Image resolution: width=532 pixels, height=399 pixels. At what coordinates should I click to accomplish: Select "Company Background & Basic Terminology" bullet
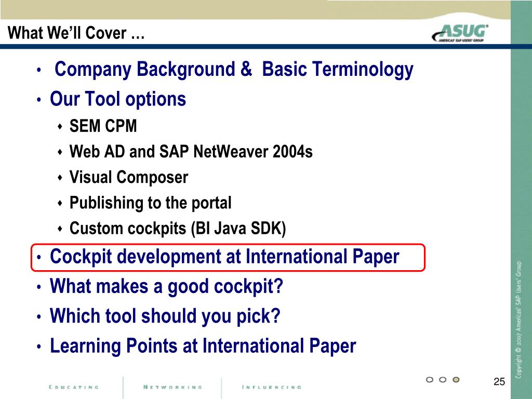coord(234,70)
